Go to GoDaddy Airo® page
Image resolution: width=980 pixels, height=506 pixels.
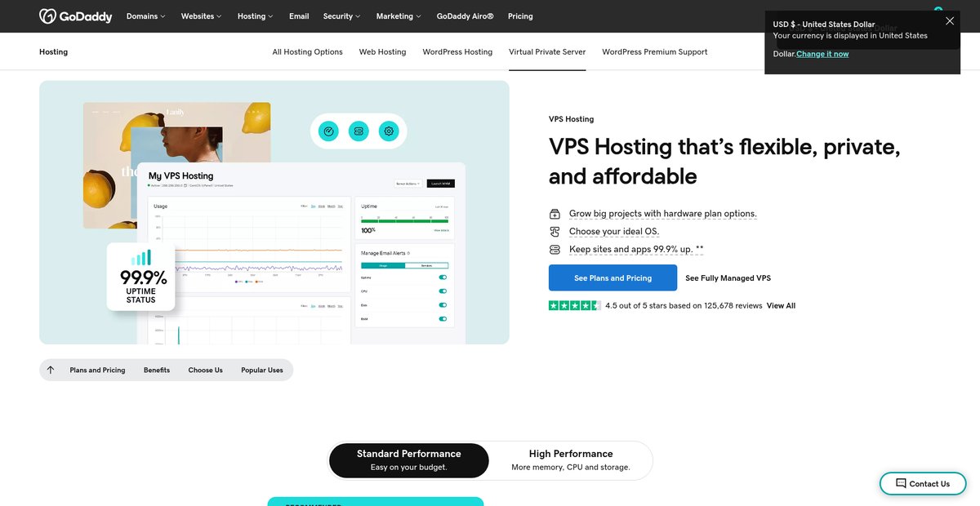[465, 16]
